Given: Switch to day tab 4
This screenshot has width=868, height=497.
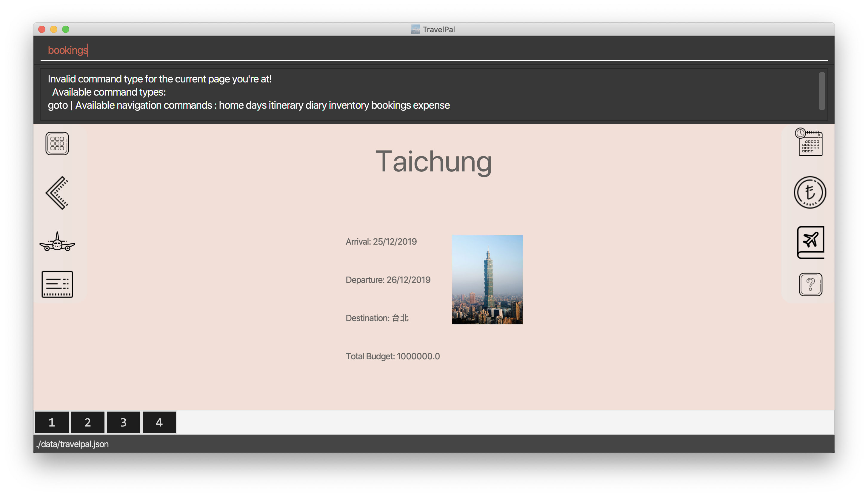Looking at the screenshot, I should pos(159,422).
